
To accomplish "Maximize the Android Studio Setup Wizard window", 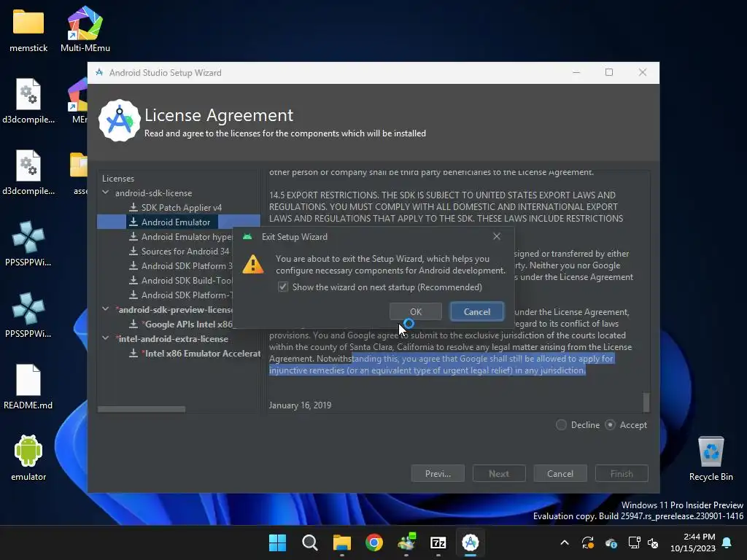I will point(609,72).
